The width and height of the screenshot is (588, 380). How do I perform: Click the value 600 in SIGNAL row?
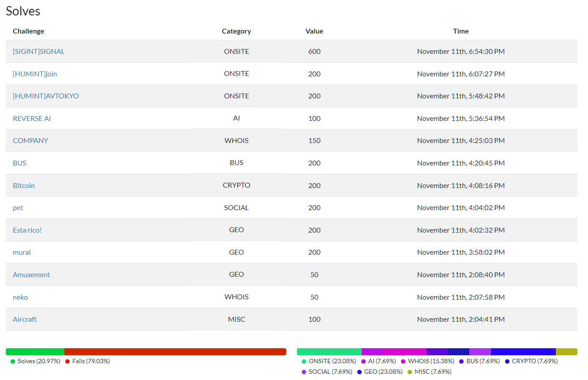[x=315, y=51]
